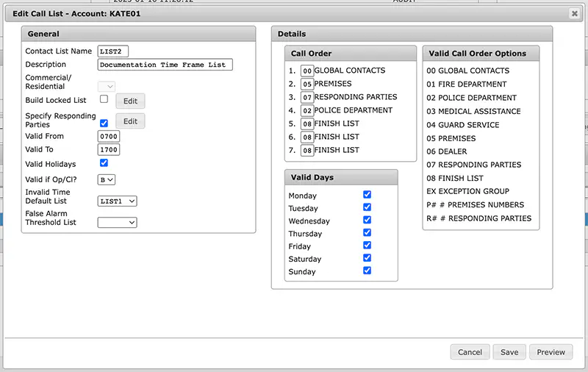Click '05 PREMISES' in Valid Call Order Options

[451, 138]
